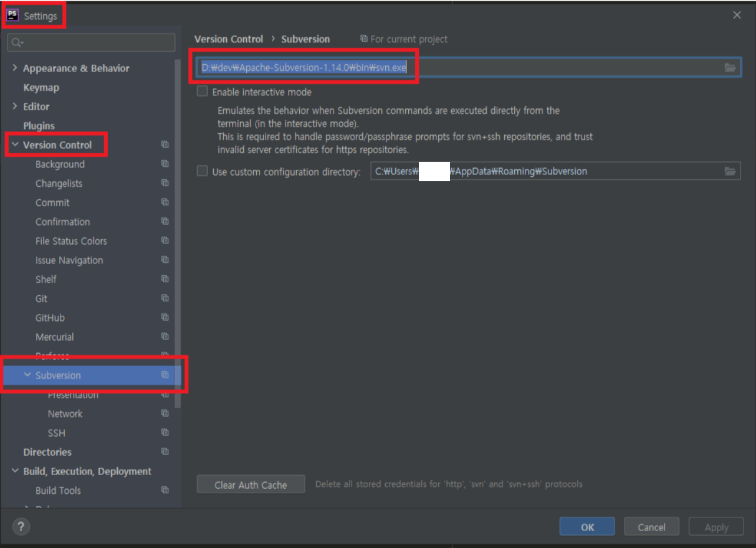The width and height of the screenshot is (756, 548).
Task: Open Directories settings page
Action: [47, 452]
